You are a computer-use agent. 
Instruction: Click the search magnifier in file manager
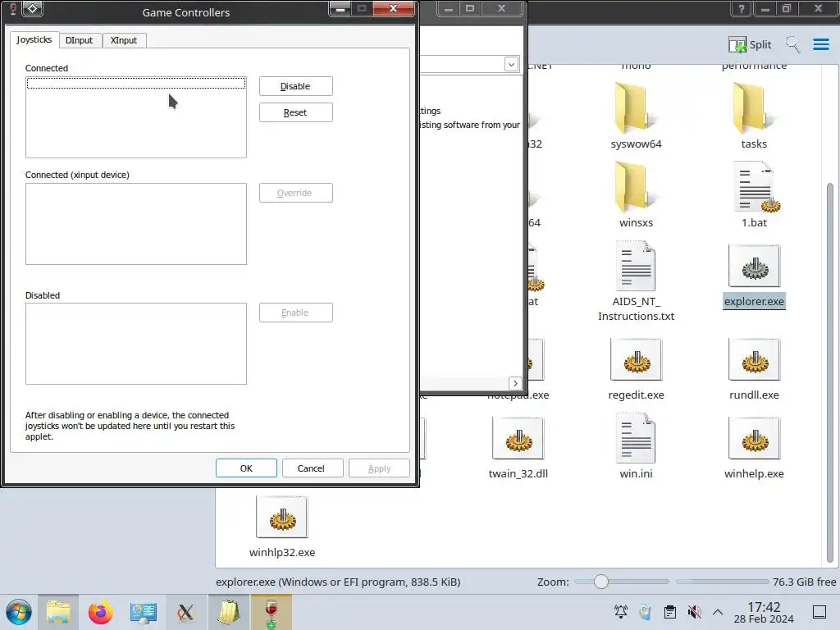(792, 44)
